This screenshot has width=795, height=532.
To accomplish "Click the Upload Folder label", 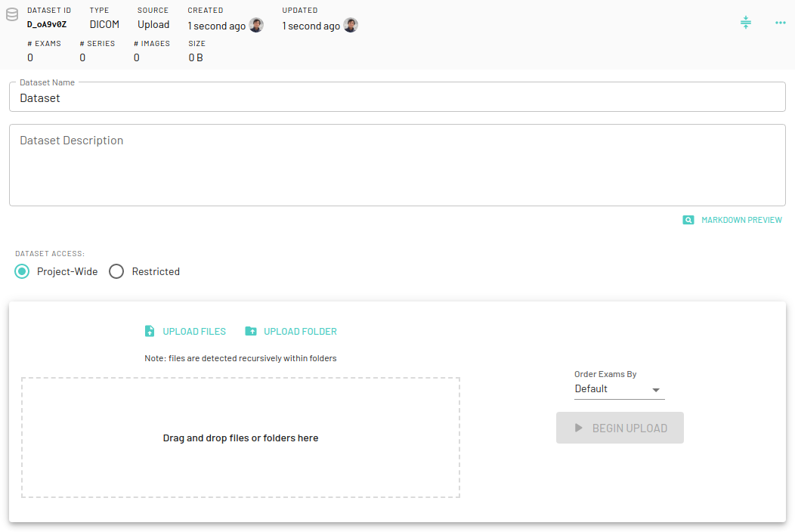I will click(299, 331).
